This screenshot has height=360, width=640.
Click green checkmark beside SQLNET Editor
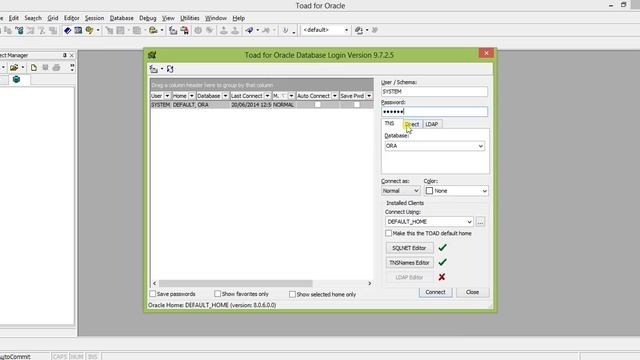tap(442, 247)
